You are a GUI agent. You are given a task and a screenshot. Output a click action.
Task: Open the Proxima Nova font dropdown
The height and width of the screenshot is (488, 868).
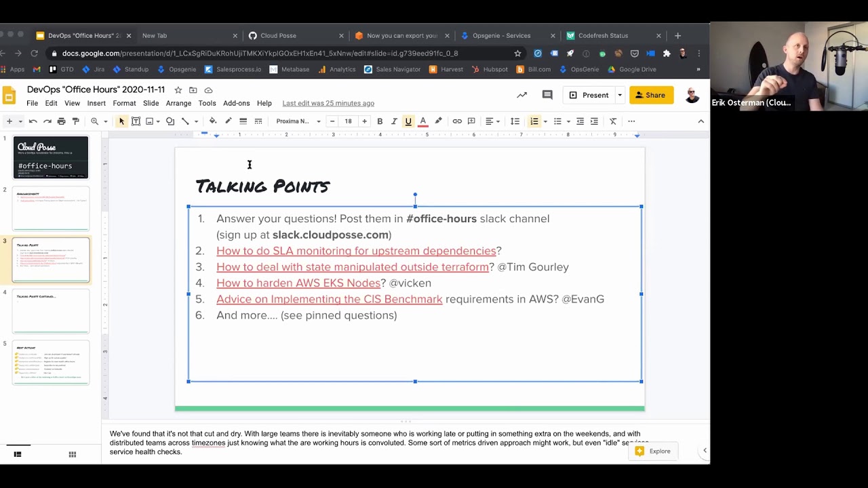point(298,121)
